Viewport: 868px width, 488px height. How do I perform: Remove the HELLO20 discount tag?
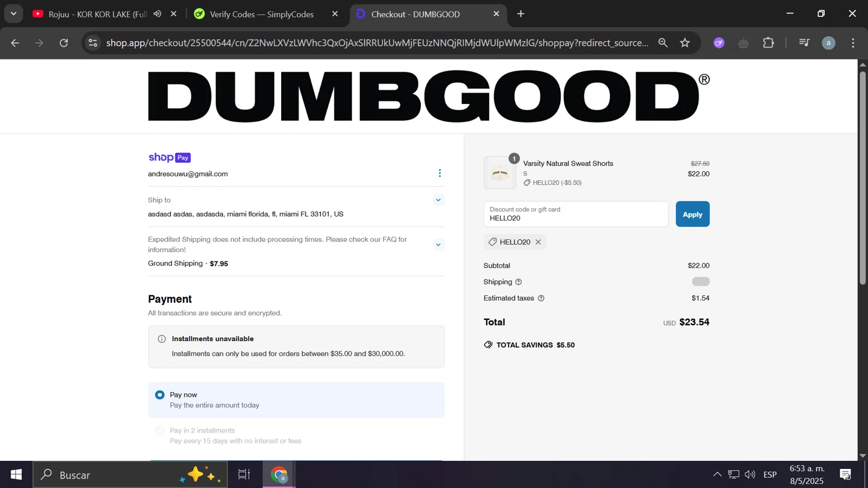(538, 242)
